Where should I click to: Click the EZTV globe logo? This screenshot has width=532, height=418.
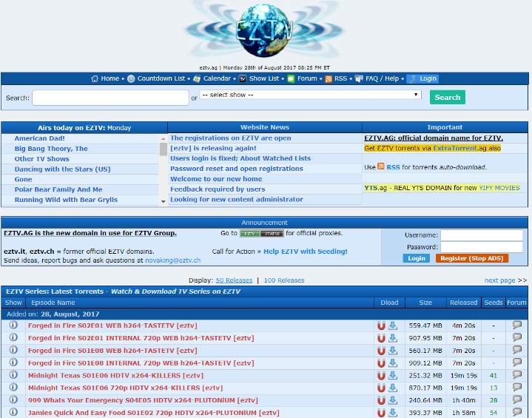[265, 30]
